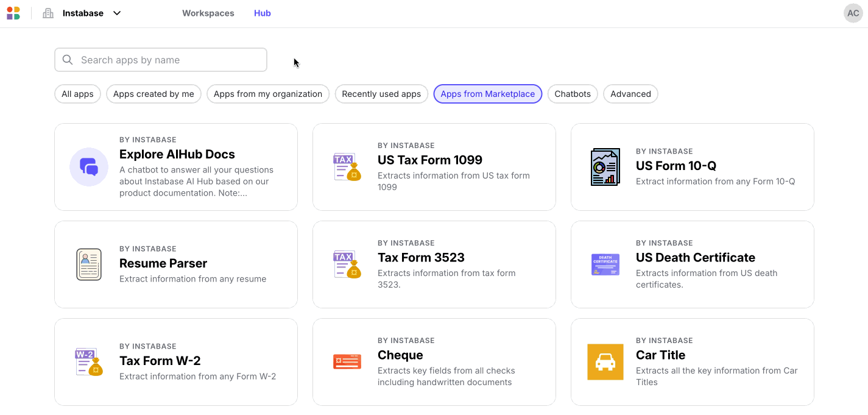Click description 'Extract information from any Form 10-Q'
The image size is (868, 415).
coord(716,182)
